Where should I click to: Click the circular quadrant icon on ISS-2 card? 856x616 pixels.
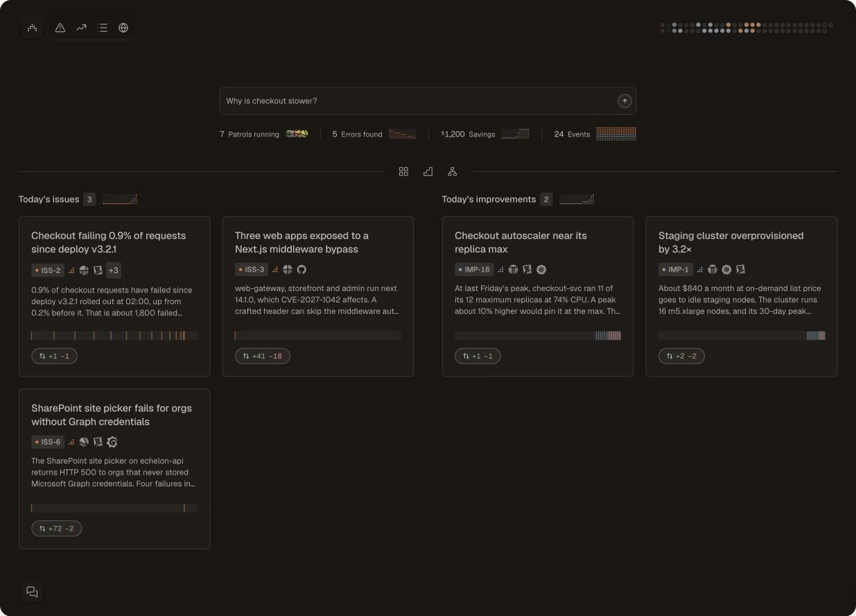84,270
